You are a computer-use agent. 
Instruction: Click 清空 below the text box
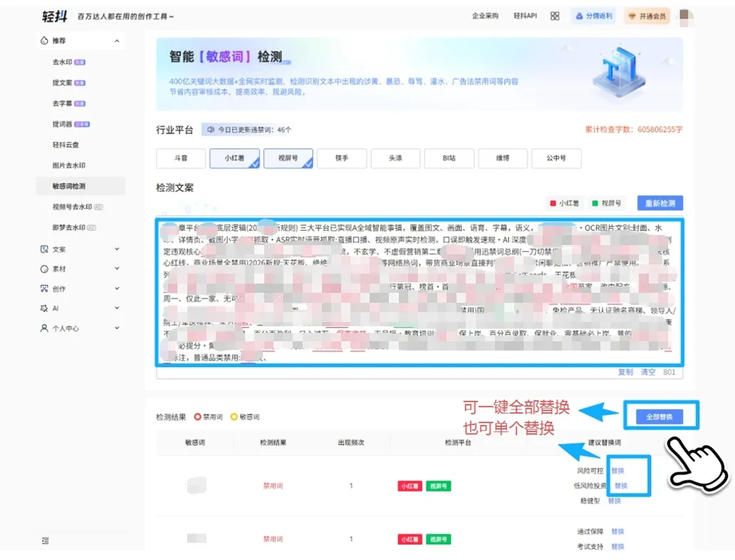click(648, 372)
